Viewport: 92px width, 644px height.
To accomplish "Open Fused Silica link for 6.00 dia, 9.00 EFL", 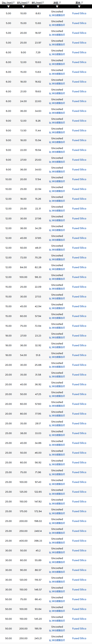I will pos(79,52).
